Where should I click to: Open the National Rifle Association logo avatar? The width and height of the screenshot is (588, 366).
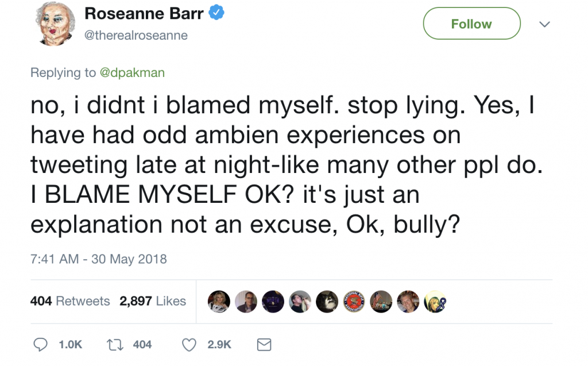[x=354, y=301]
